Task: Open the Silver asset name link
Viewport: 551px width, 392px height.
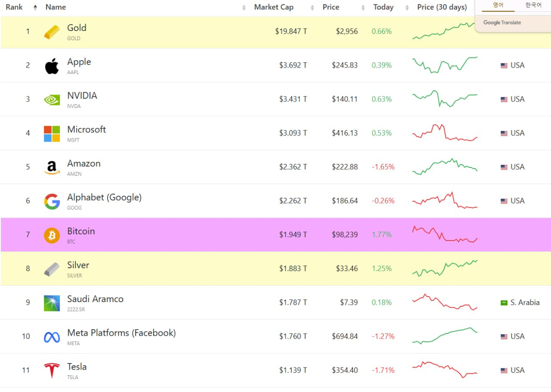Action: [78, 265]
